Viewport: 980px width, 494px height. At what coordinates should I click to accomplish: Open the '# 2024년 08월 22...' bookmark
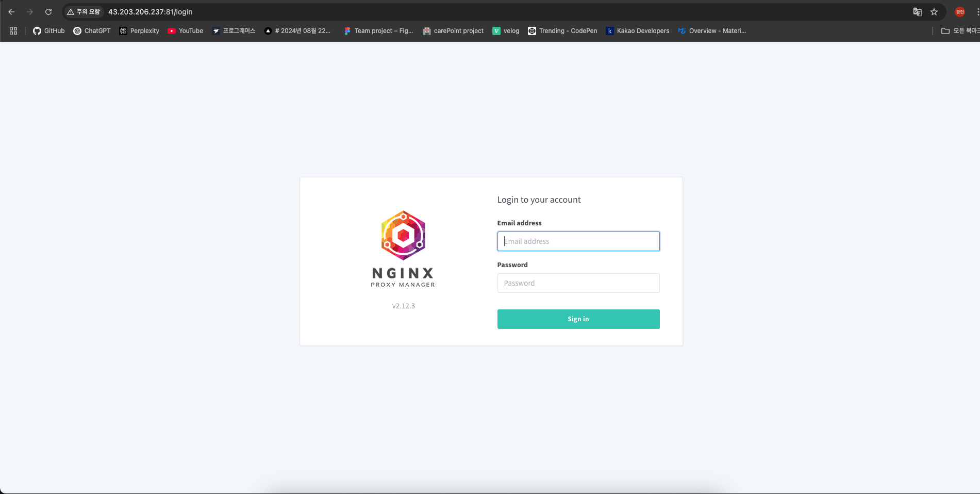point(297,31)
